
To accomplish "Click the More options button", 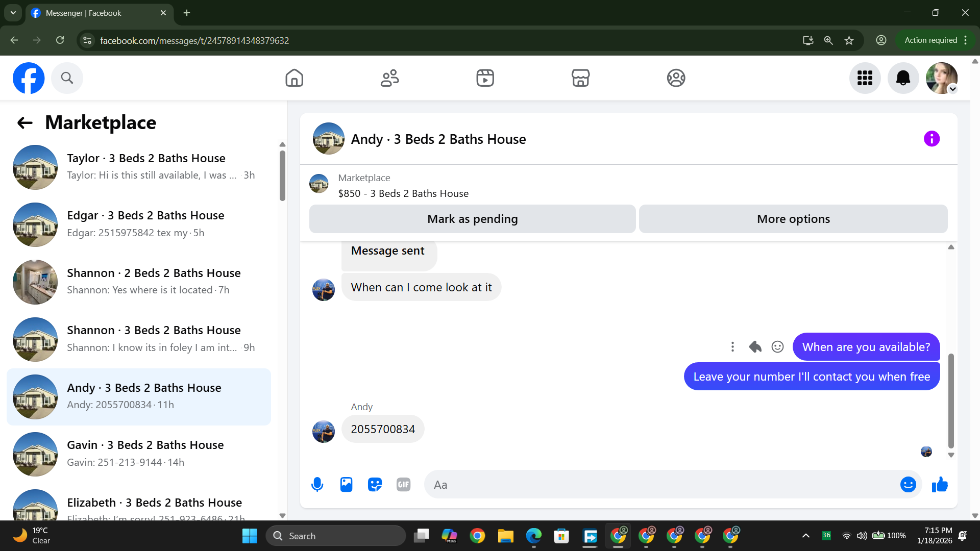I will 793,219.
